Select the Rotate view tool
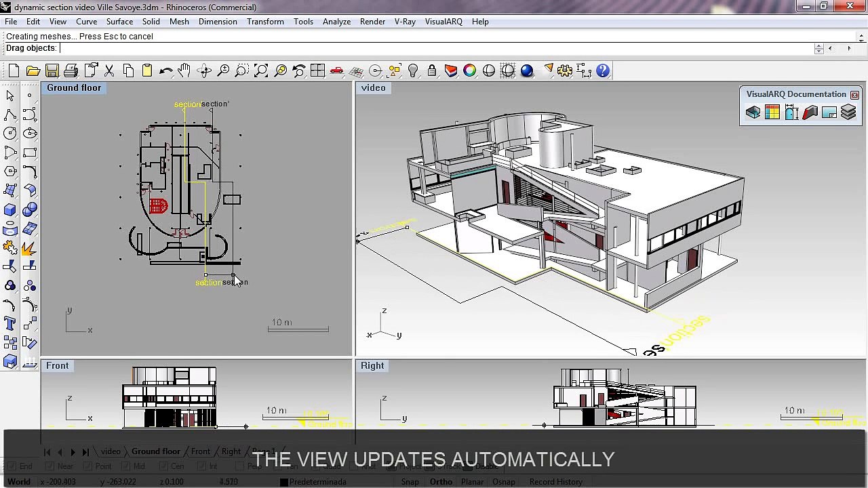Image resolution: width=868 pixels, height=488 pixels. pyautogui.click(x=204, y=70)
